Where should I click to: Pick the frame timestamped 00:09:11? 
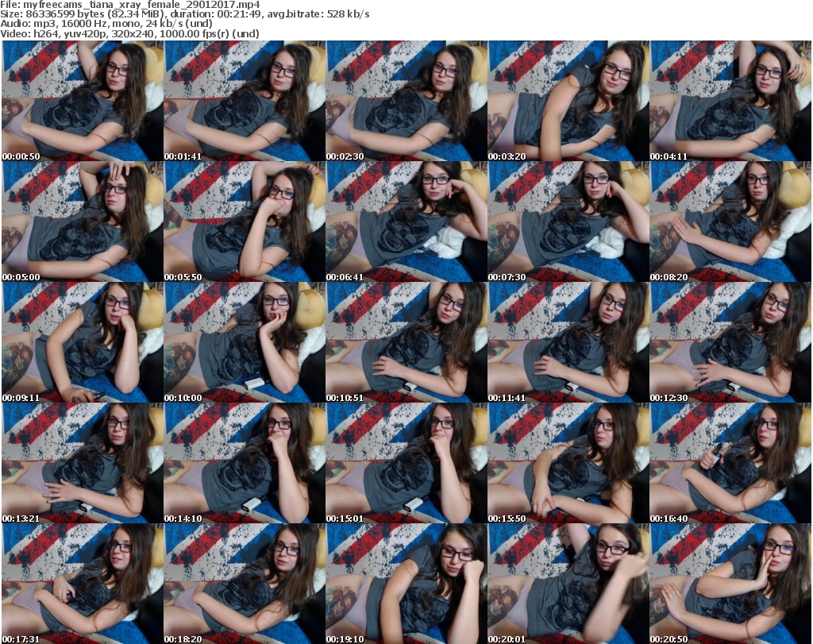pyautogui.click(x=83, y=343)
